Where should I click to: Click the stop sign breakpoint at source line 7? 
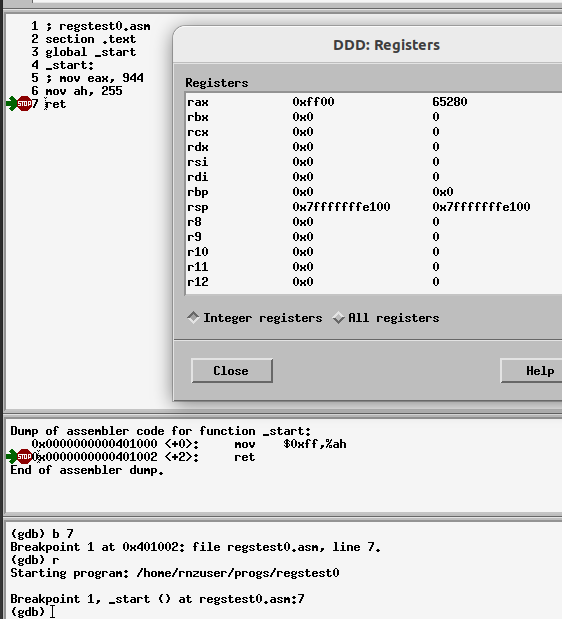[24, 103]
